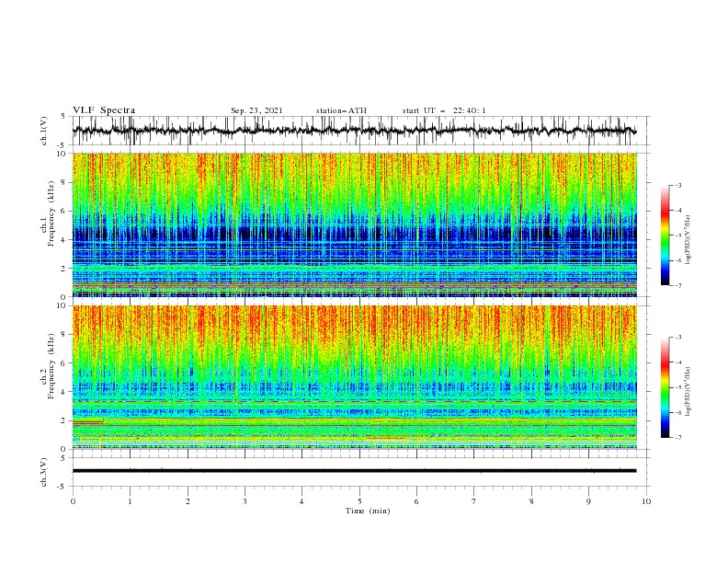The image size is (728, 563).
Task: Click the '-3' tick on ch.1 colorbar
Action: [x=678, y=185]
